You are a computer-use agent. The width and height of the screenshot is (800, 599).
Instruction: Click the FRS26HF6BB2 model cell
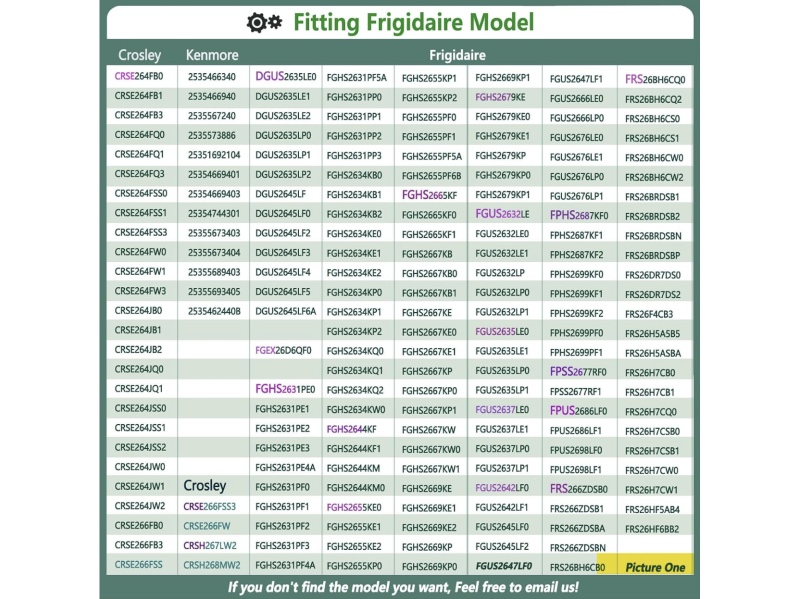tap(652, 527)
